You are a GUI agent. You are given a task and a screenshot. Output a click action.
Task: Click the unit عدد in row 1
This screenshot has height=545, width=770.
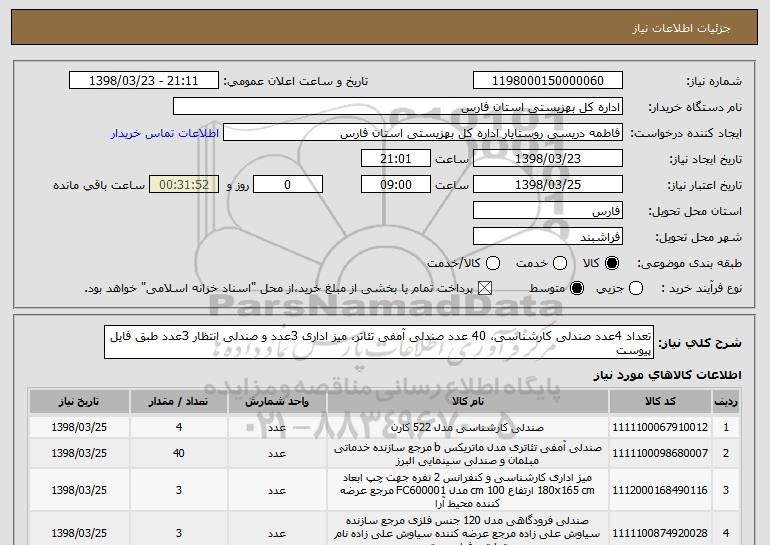click(277, 427)
